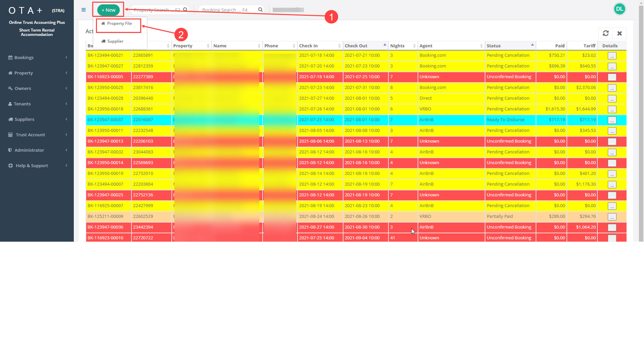Expand the Administrator sidebar menu
Image resolution: width=644 pixels, height=338 pixels.
(37, 150)
